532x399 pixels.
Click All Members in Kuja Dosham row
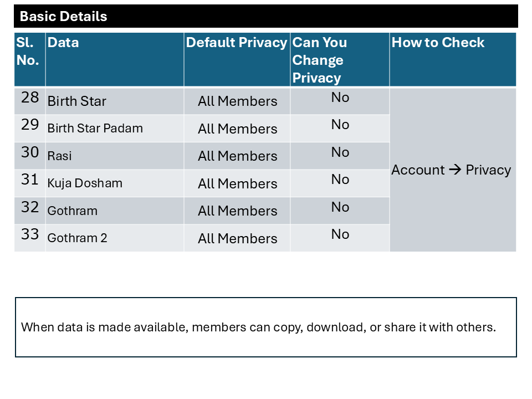tap(238, 183)
